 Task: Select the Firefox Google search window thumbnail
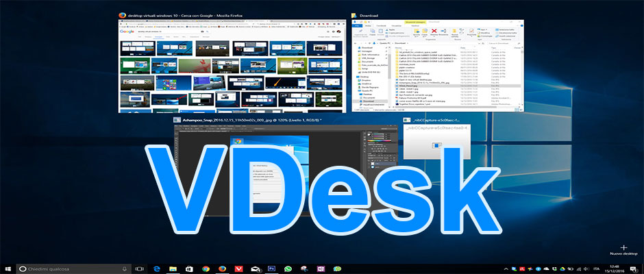point(232,66)
